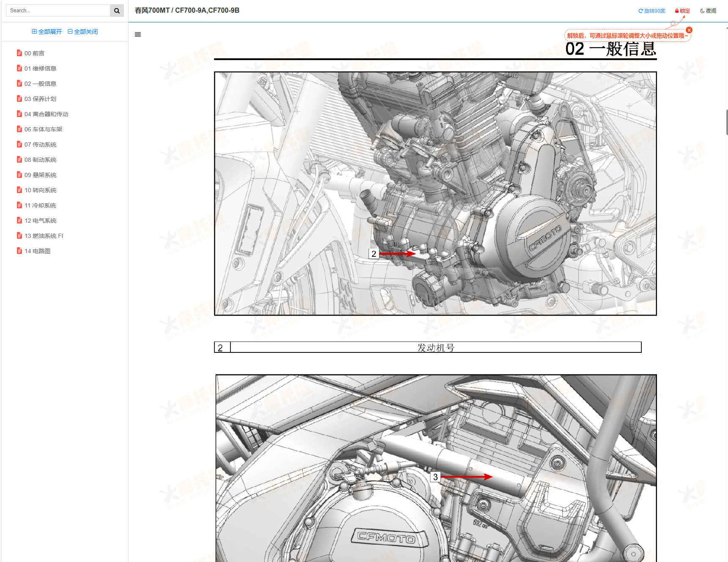
Task: Click the engine number diagram image
Action: (435, 194)
